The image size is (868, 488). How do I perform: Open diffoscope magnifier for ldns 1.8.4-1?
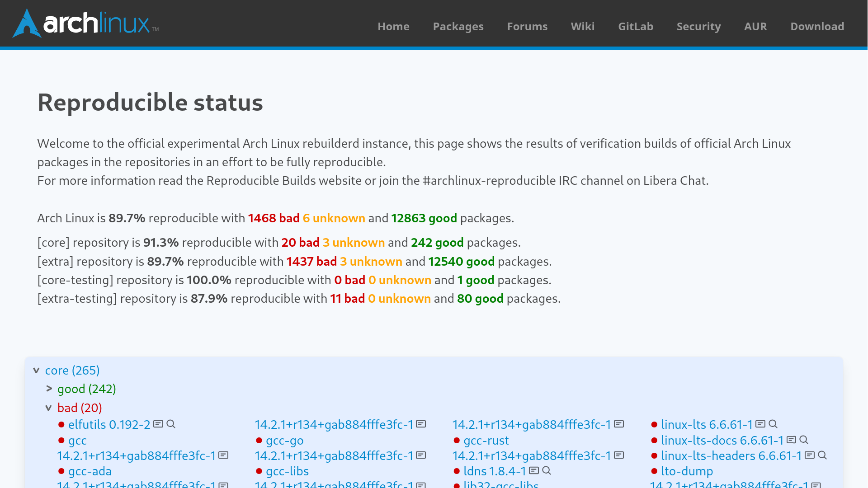pos(547,470)
